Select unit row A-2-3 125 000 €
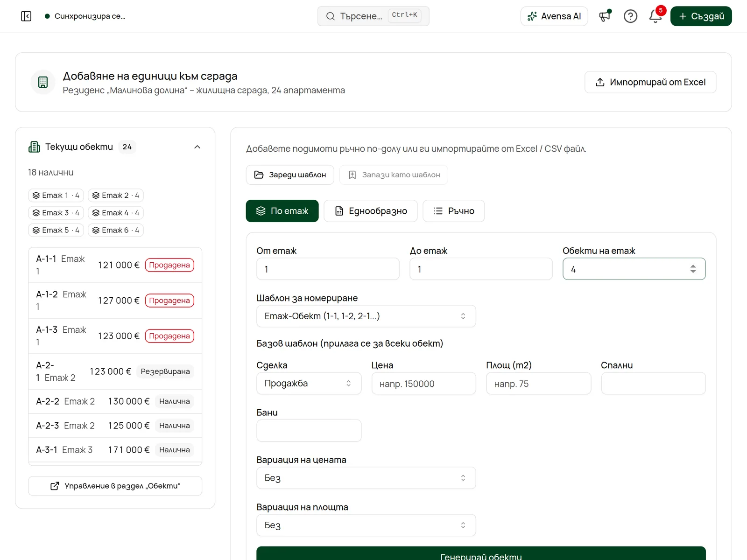 pyautogui.click(x=115, y=426)
